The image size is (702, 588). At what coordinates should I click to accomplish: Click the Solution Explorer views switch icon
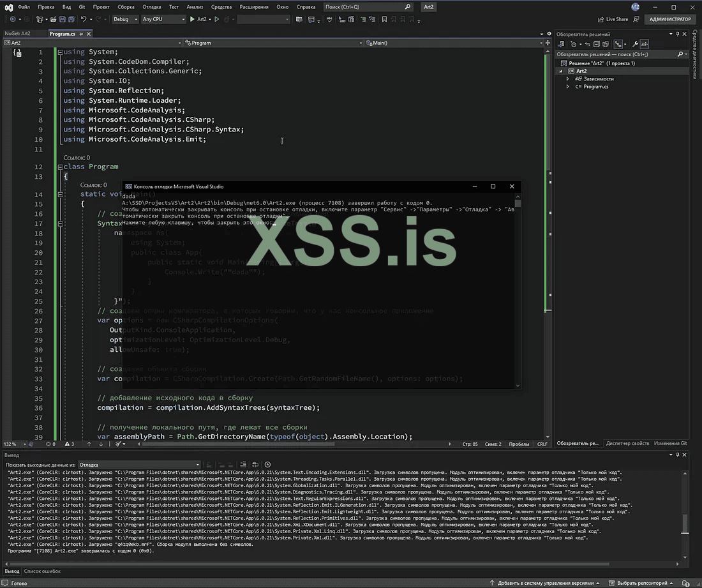561,44
